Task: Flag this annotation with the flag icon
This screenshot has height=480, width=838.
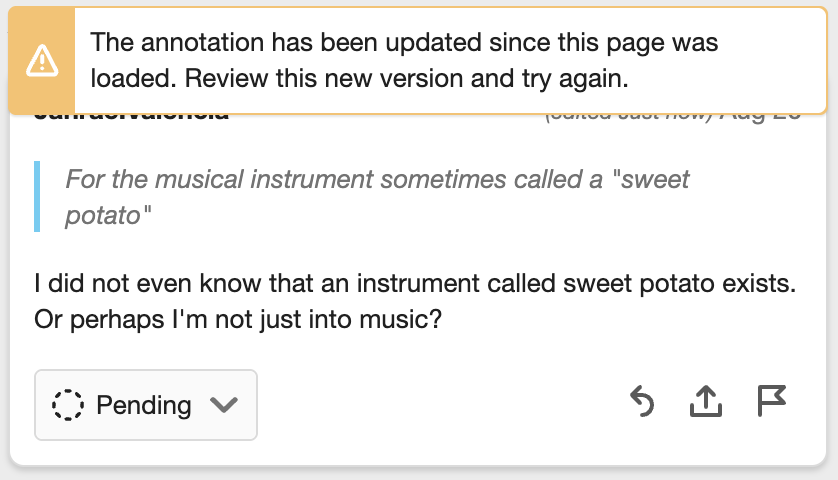Action: point(771,402)
